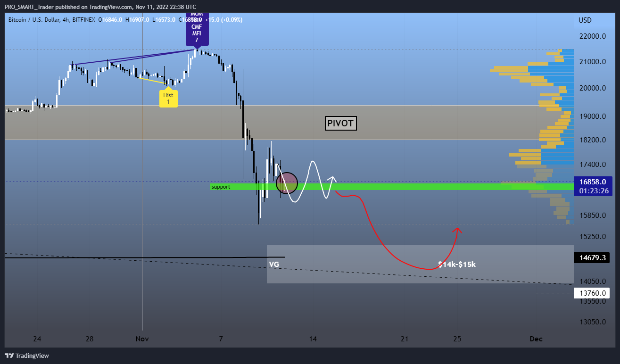Select the 14679.3 horizontal line price tag
Screen dimensions: 620x364
(x=593, y=258)
